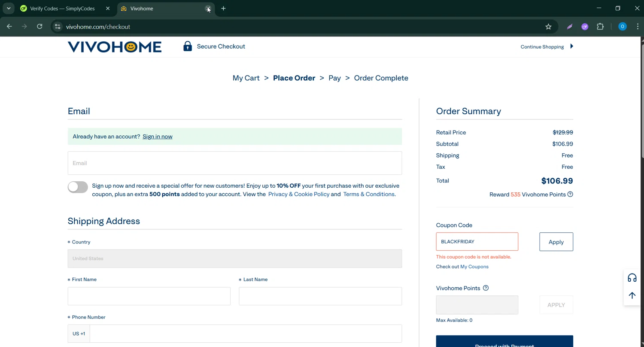Open the Chrome profile avatar

click(623, 27)
